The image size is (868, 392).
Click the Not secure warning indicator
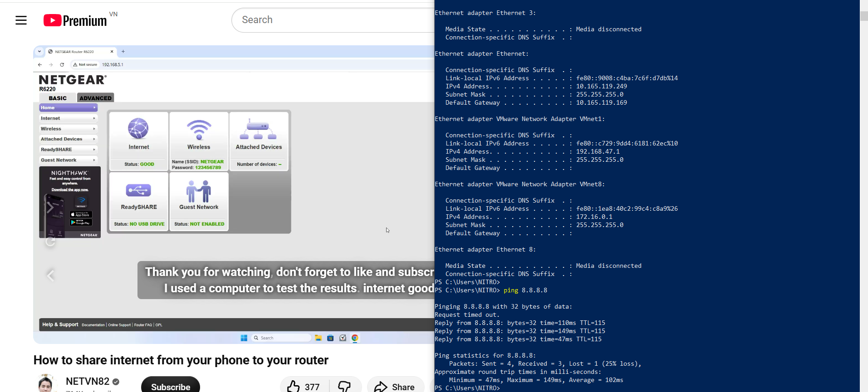pos(85,65)
